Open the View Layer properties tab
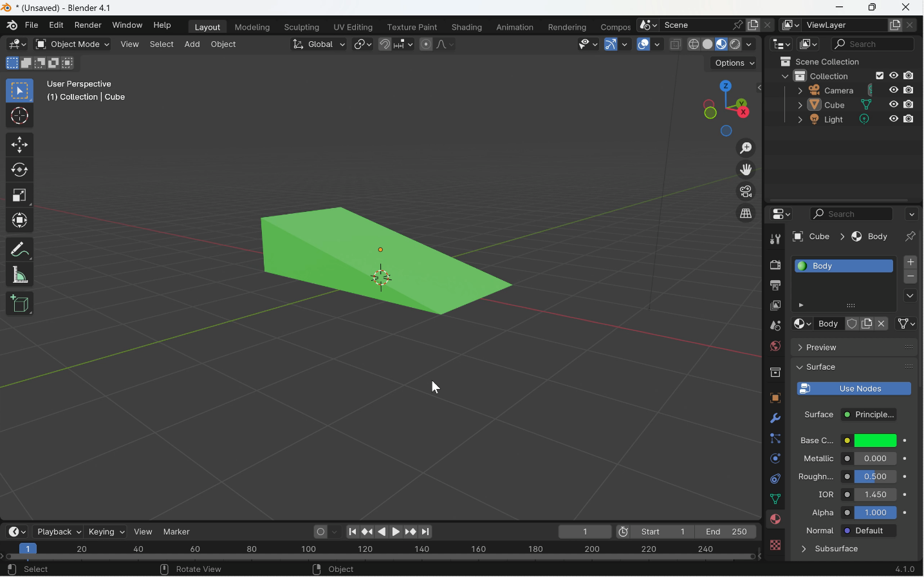Viewport: 924px width, 577px height. [x=775, y=306]
